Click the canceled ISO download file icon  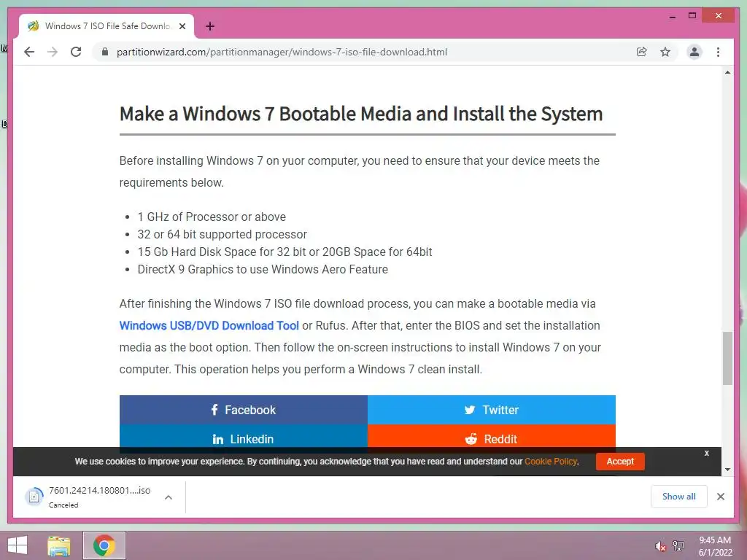pos(34,497)
